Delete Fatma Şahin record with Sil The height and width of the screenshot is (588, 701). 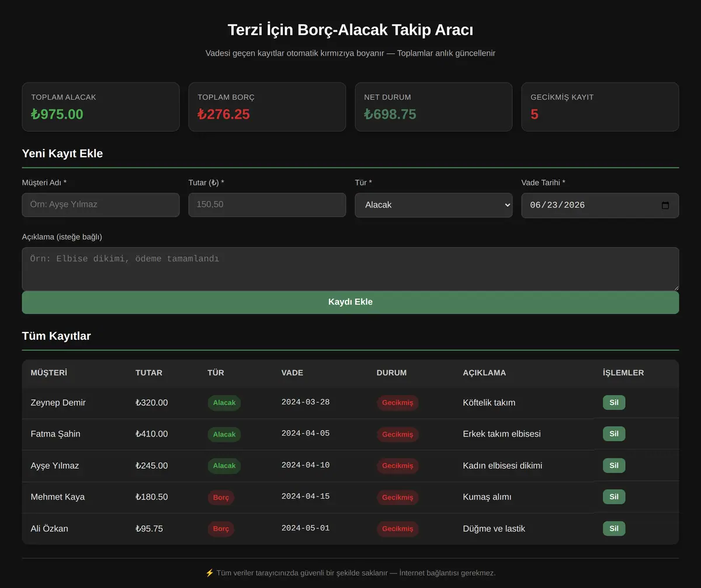(614, 434)
